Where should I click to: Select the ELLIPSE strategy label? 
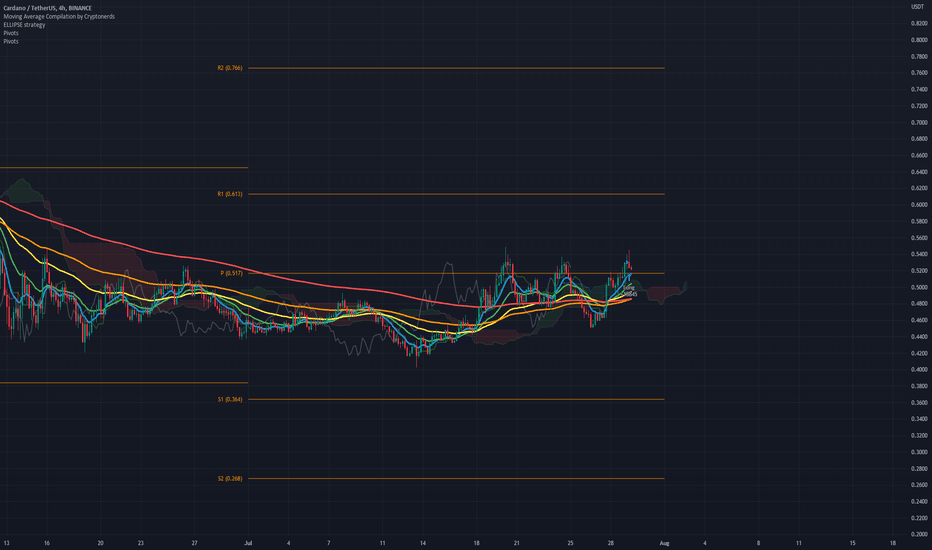pos(24,25)
